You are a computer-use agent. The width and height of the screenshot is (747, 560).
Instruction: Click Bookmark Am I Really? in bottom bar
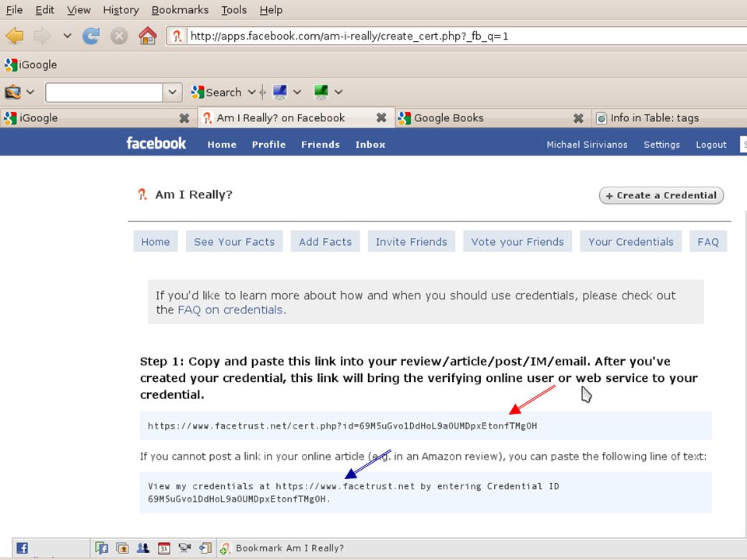point(282,548)
